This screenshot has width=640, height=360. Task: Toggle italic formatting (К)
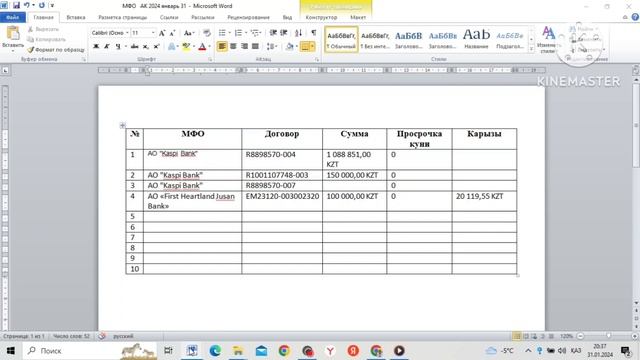click(107, 47)
